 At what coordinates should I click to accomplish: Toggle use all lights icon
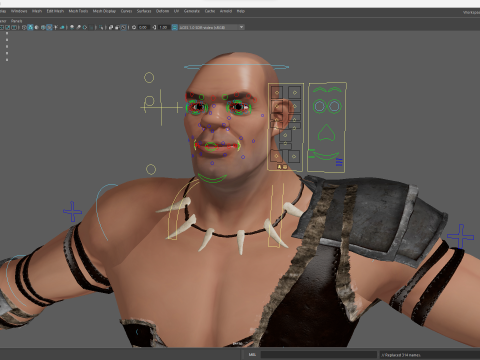[x=56, y=27]
